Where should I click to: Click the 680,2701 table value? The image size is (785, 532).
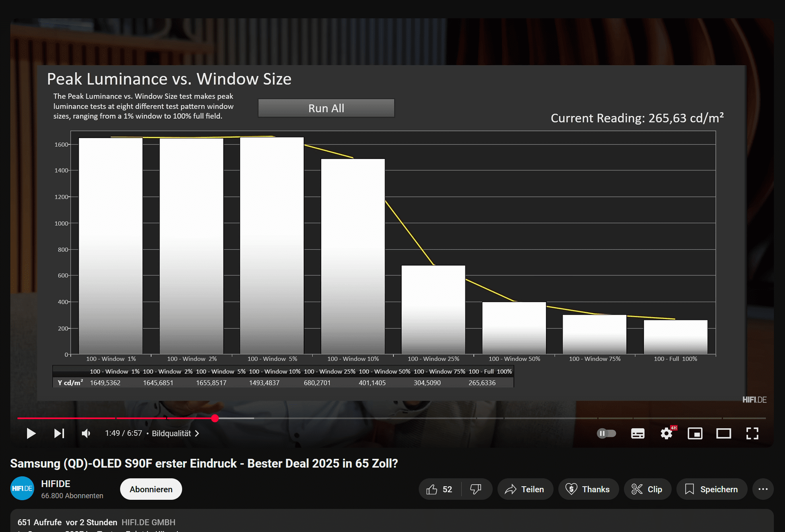(317, 383)
